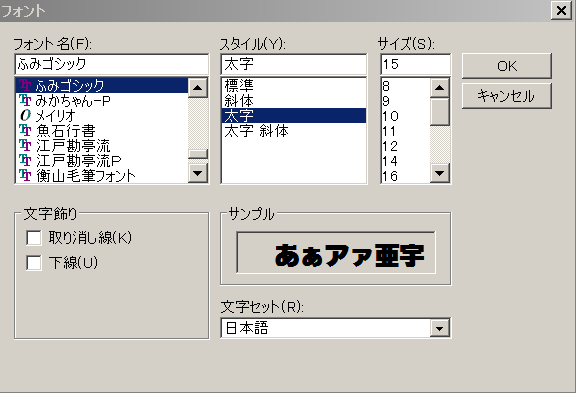The width and height of the screenshot is (576, 393).
Task: Click the font list scroll down arrow
Action: tap(198, 173)
